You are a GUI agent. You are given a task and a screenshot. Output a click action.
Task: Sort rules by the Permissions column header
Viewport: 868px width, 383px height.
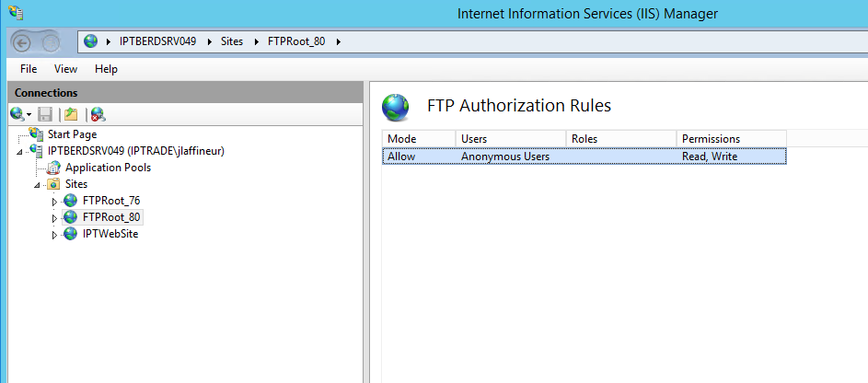(x=731, y=138)
